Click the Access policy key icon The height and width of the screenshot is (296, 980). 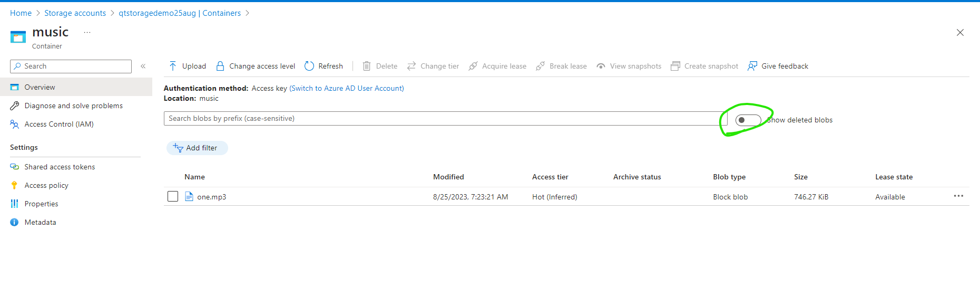tap(14, 185)
